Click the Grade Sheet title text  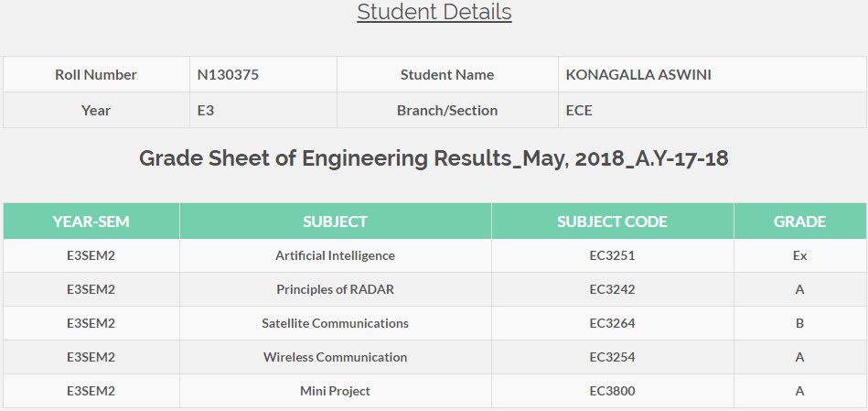point(434,158)
